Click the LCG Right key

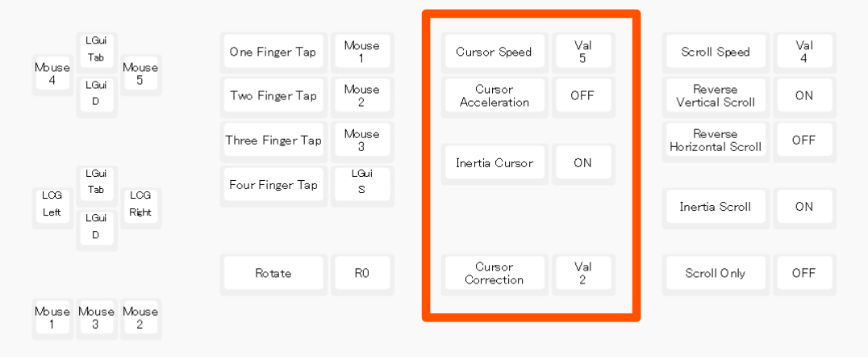tap(140, 207)
